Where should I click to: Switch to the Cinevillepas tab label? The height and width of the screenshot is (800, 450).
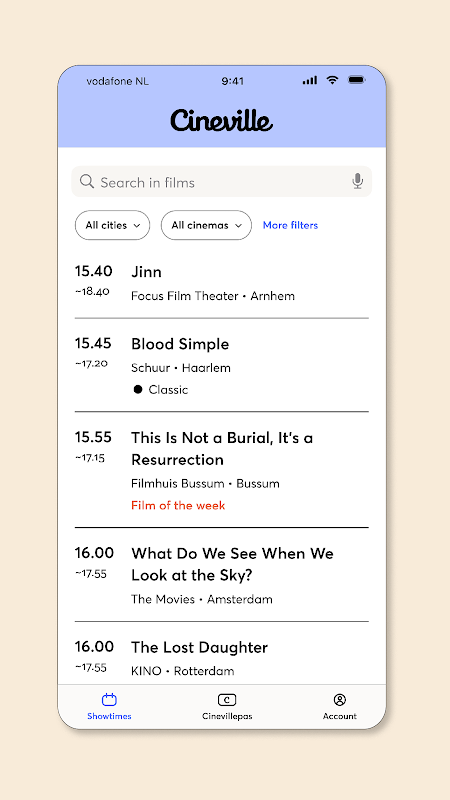tap(227, 716)
